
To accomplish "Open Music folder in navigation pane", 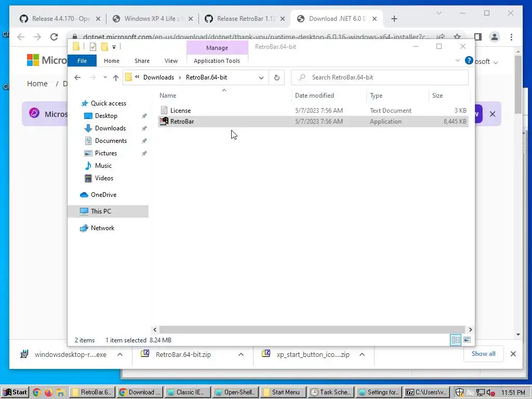I will (103, 166).
